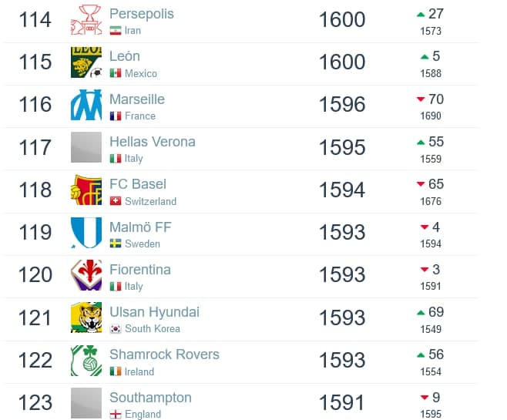
Task: Click the France country link
Action: pyautogui.click(x=140, y=116)
